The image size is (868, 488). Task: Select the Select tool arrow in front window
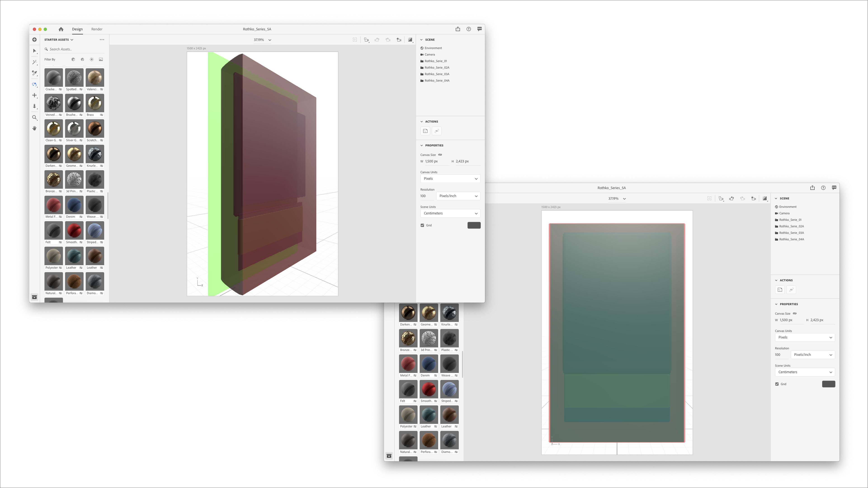[34, 51]
